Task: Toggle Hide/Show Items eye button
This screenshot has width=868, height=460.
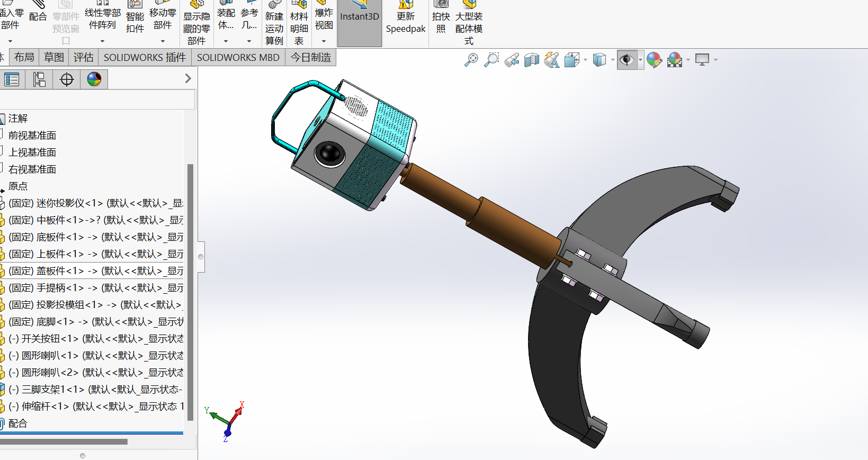Action: pyautogui.click(x=627, y=60)
